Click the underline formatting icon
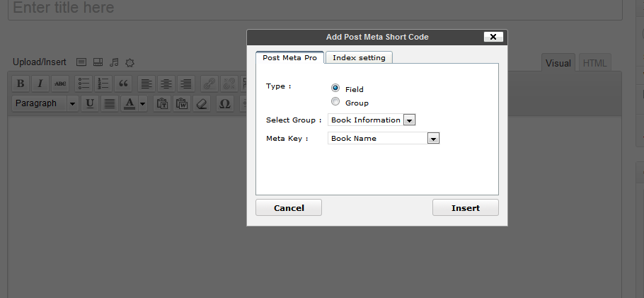644x298 pixels. click(x=90, y=103)
